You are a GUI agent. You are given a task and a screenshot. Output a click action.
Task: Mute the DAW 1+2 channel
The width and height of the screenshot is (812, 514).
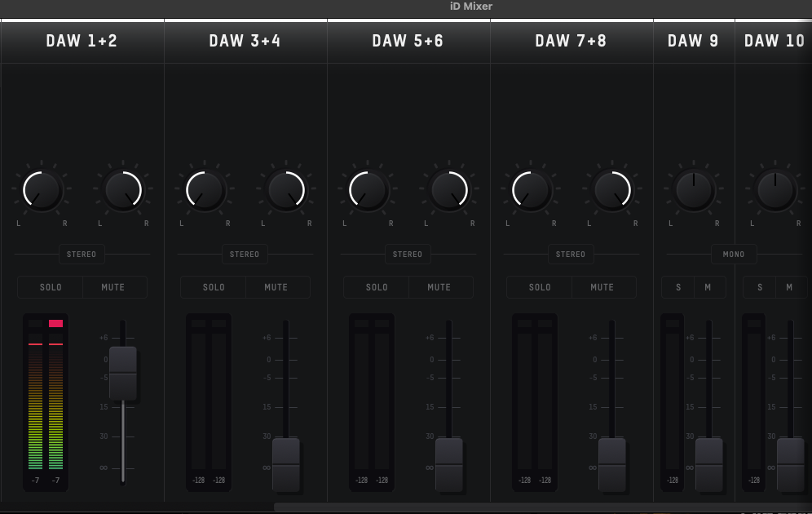[x=114, y=287]
